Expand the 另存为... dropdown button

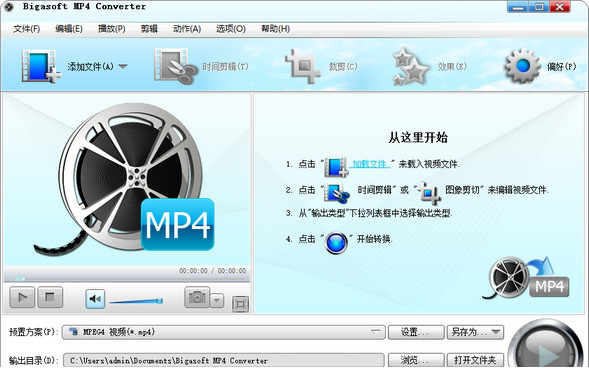475,332
